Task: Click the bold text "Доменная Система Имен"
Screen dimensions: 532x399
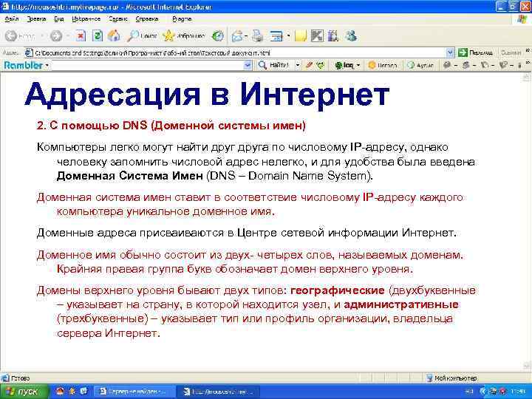Action: pos(129,176)
